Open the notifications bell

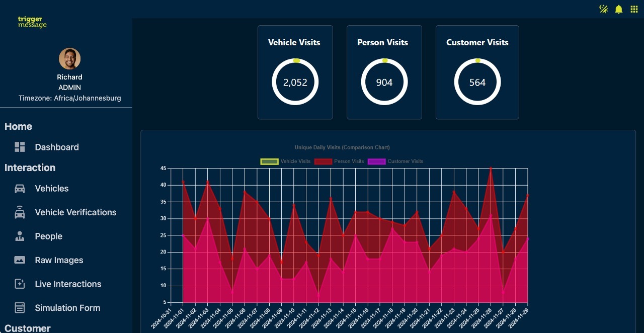[x=619, y=9]
